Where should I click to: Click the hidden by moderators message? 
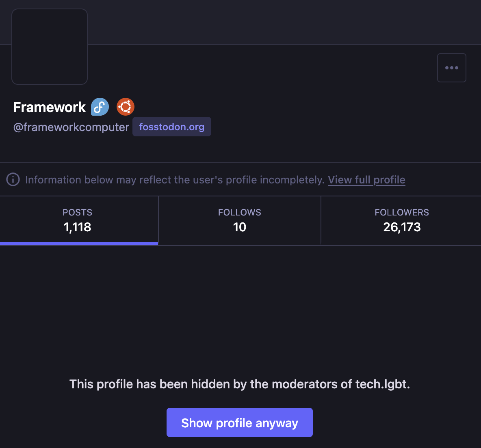240,384
